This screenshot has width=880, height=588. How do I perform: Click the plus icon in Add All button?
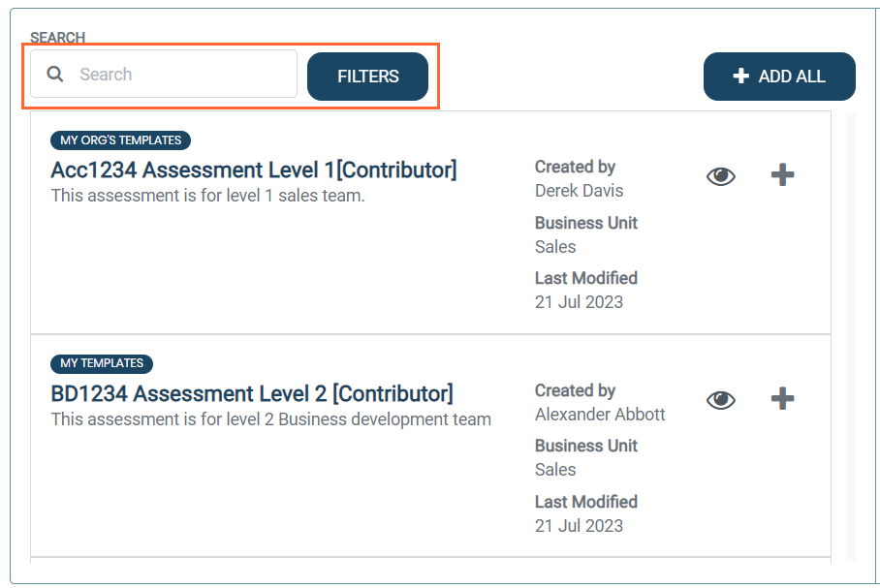tap(740, 76)
